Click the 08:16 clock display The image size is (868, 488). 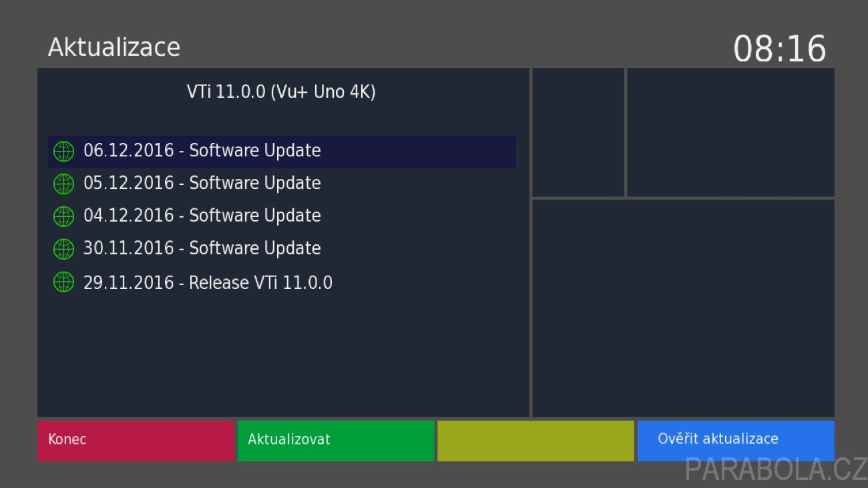click(x=780, y=49)
